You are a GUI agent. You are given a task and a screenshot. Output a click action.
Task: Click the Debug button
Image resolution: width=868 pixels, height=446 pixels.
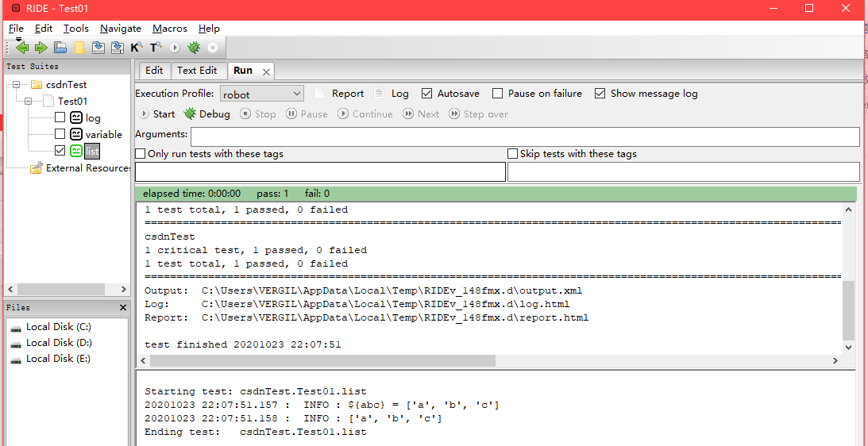click(206, 114)
